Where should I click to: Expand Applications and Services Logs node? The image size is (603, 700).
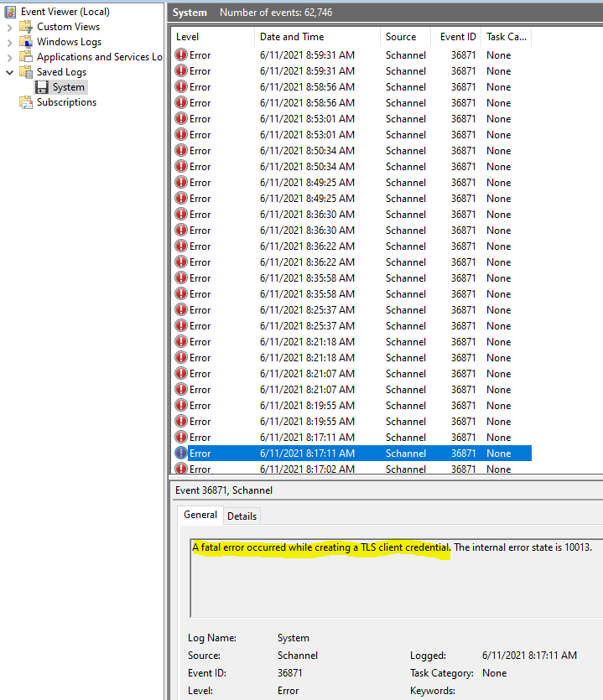[x=10, y=57]
